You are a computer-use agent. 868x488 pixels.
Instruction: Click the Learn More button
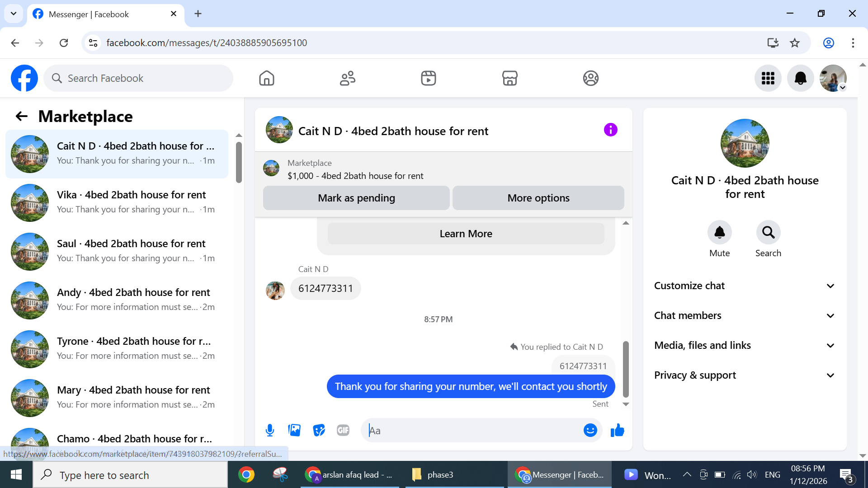pyautogui.click(x=466, y=234)
